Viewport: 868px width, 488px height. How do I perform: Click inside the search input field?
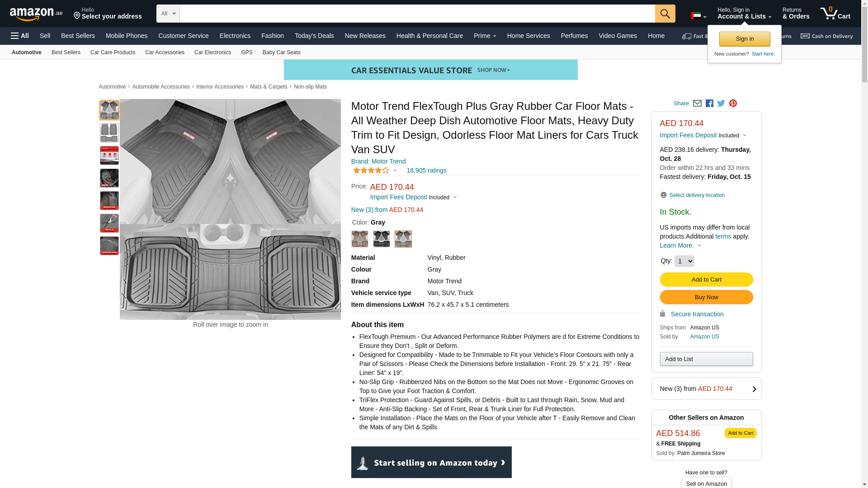coord(417,14)
